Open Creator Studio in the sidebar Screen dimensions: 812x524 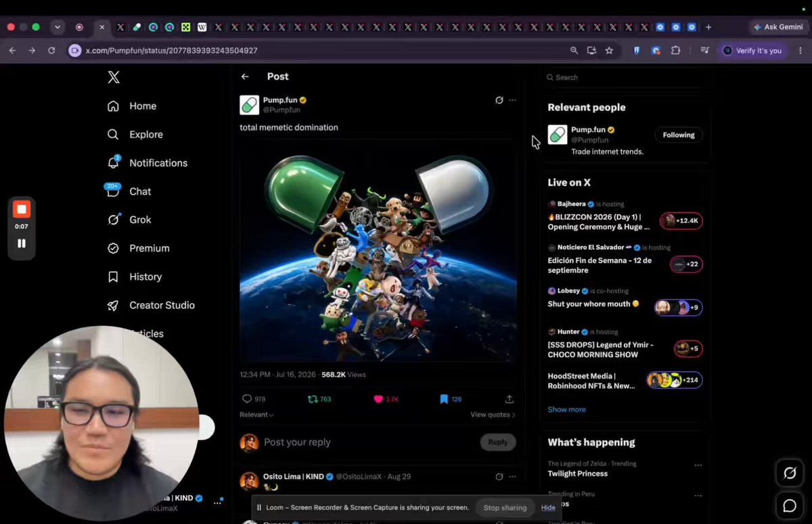pos(151,305)
